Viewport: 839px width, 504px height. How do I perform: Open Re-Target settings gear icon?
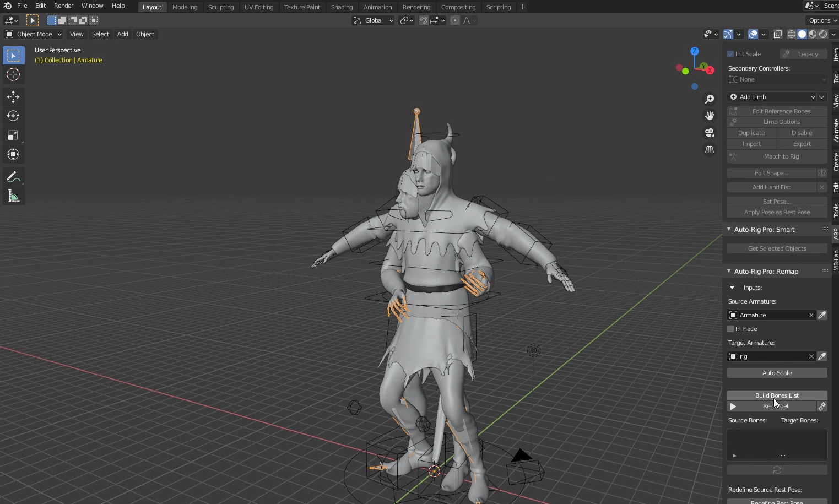coord(822,406)
